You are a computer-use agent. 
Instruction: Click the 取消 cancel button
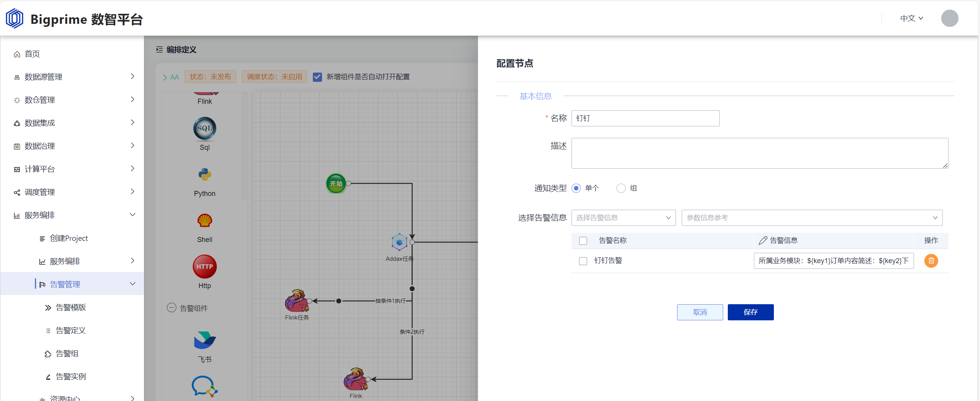[700, 312]
